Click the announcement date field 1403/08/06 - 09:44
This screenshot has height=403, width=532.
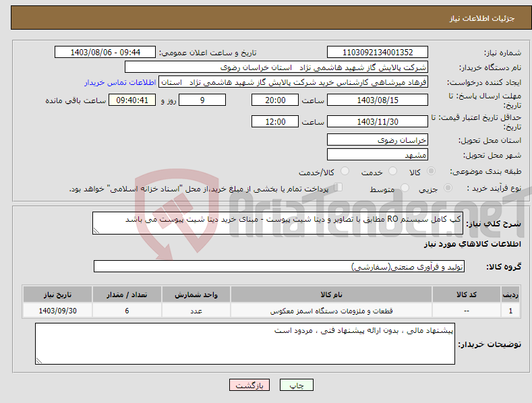point(105,53)
